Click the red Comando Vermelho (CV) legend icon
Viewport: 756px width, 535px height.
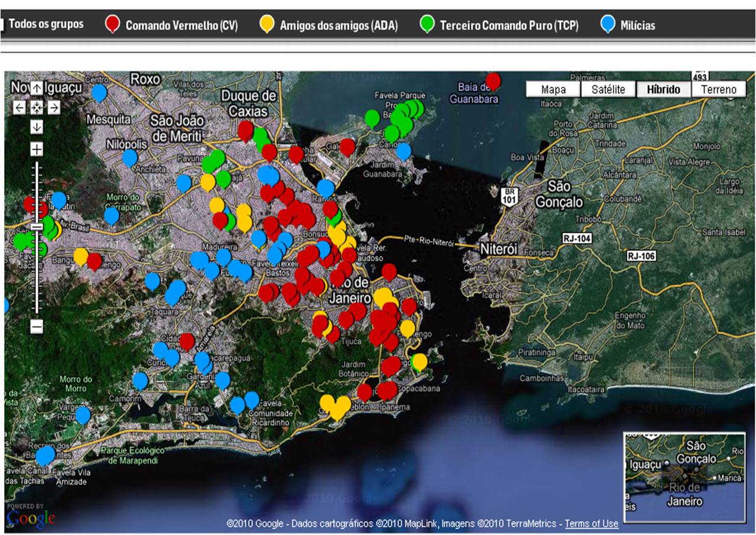tap(112, 22)
